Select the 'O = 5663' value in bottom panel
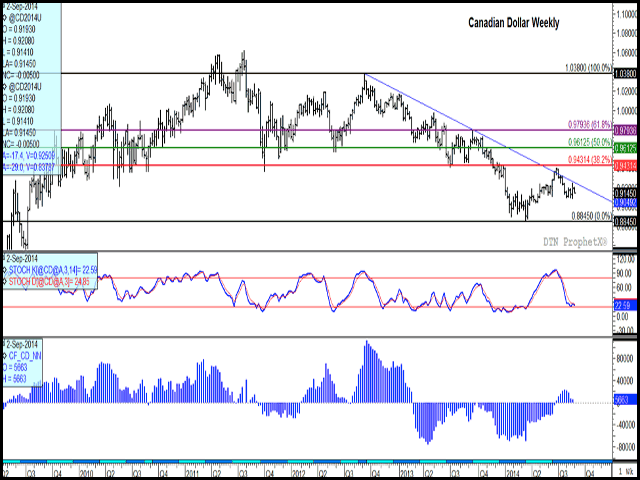The width and height of the screenshot is (640, 480). [15, 368]
